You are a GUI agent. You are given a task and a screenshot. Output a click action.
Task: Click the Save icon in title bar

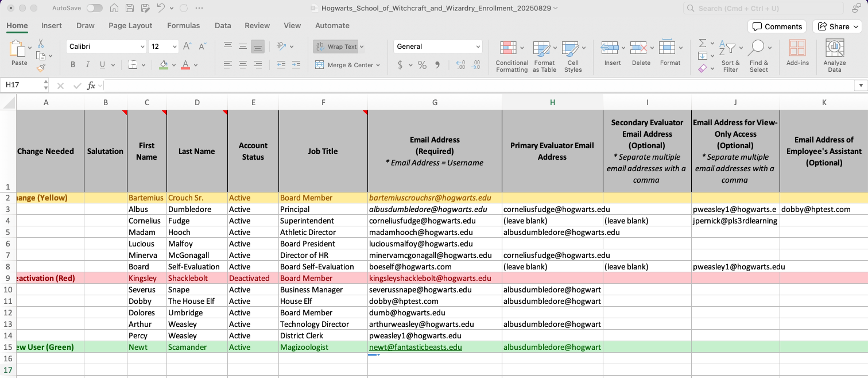(x=130, y=9)
